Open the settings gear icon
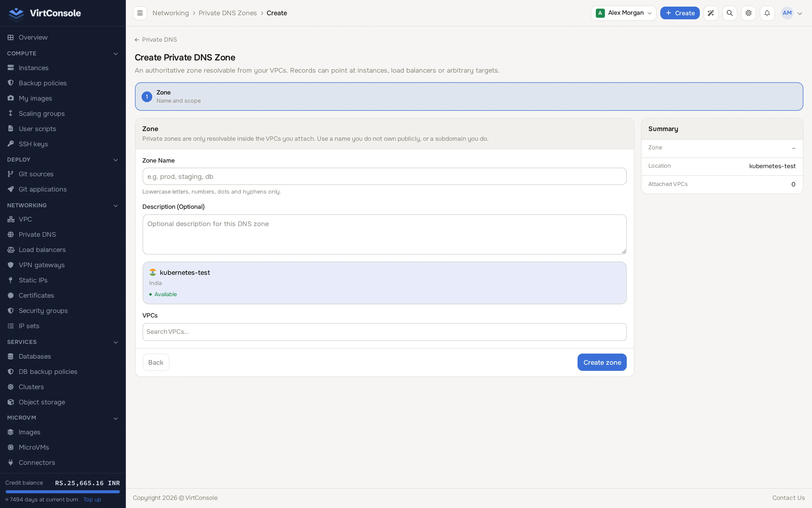 pos(748,13)
